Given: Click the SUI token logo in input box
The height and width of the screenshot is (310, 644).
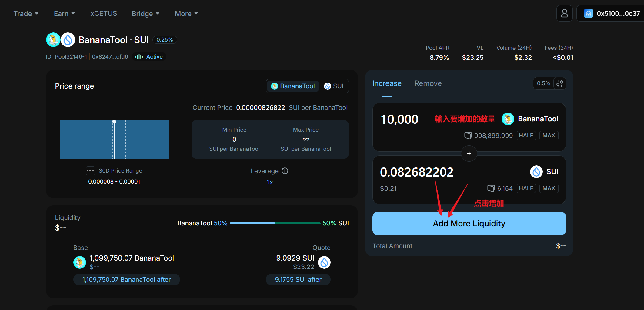Looking at the screenshot, I should coord(536,172).
